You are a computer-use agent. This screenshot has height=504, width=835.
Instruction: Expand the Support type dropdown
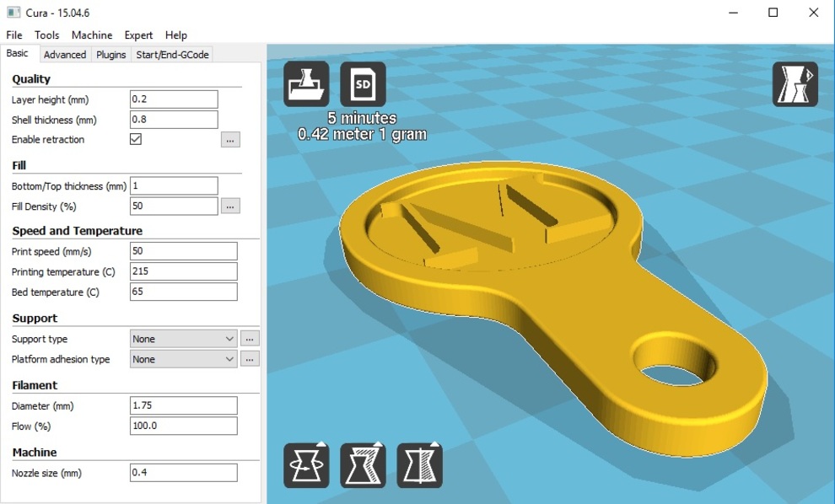click(183, 339)
